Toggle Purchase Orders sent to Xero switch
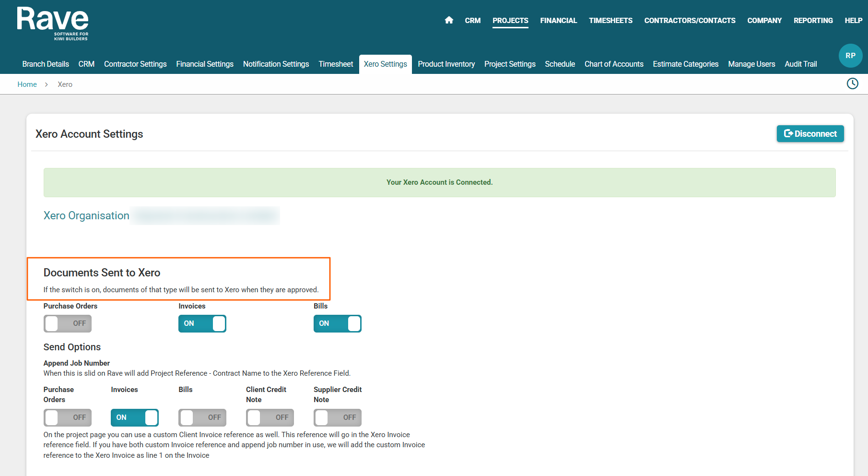The image size is (868, 476). 68,323
